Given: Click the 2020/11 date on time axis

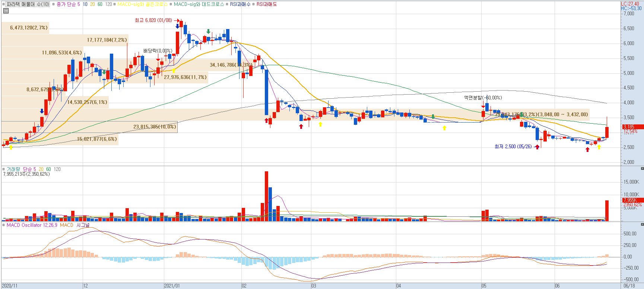Looking at the screenshot, I should 9,286.
